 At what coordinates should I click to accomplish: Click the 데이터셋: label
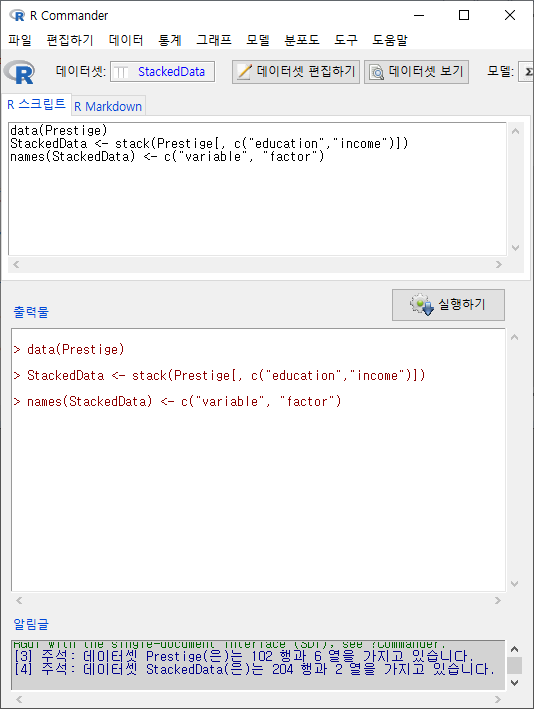click(x=81, y=71)
